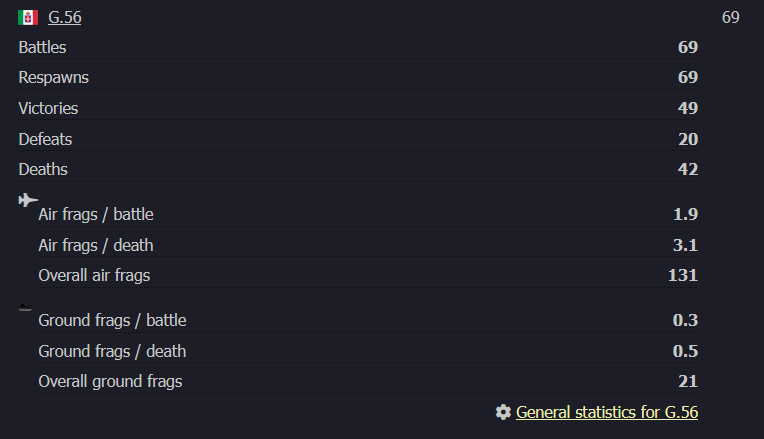Click the Deaths row label
The width and height of the screenshot is (764, 439).
tap(43, 169)
